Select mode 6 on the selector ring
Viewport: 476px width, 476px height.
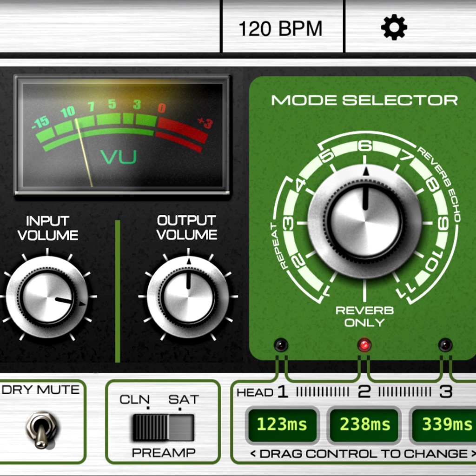(x=365, y=146)
